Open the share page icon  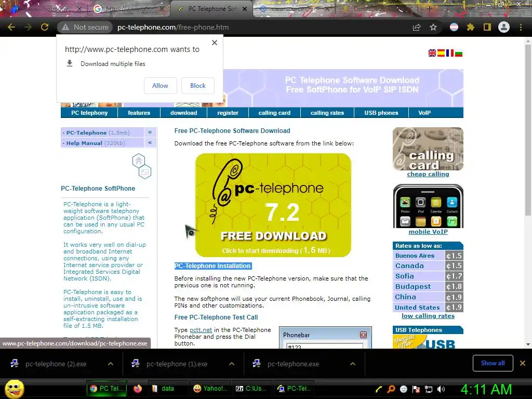[x=417, y=27]
